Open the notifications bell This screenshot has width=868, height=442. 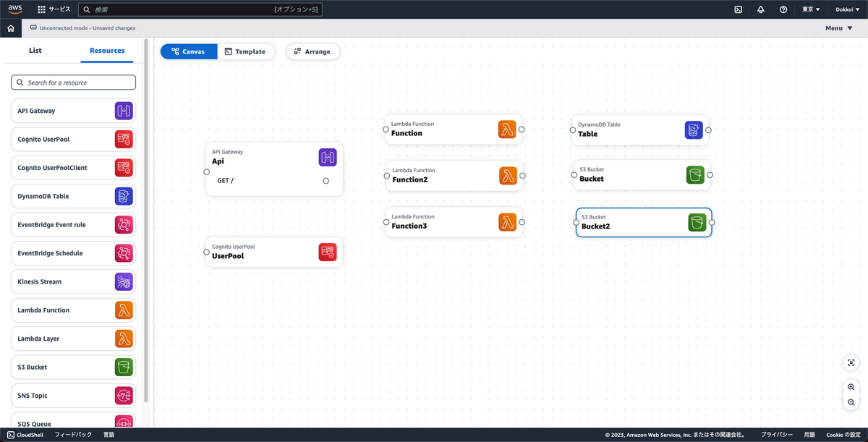click(x=760, y=9)
